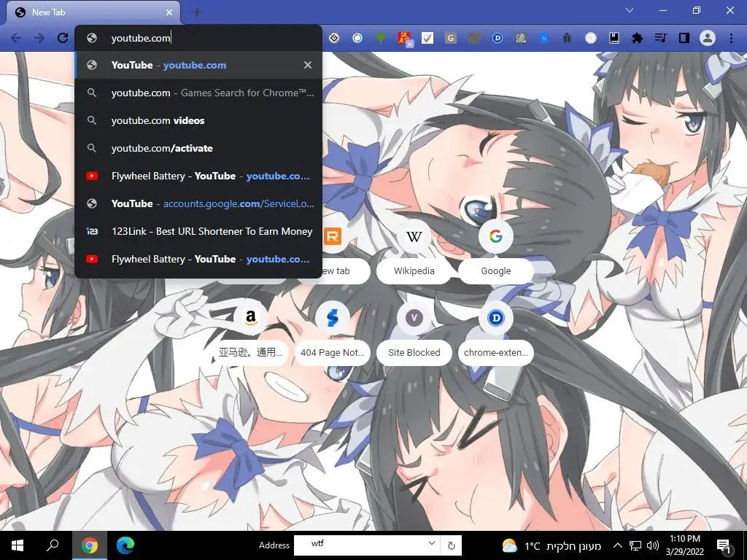
Task: Open the bug-shaped extension icon
Action: 567,38
